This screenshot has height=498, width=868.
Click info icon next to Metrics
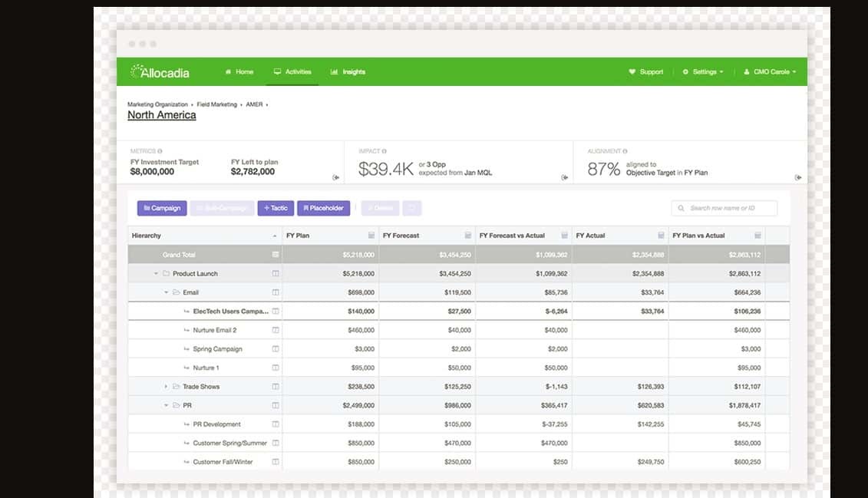(160, 151)
